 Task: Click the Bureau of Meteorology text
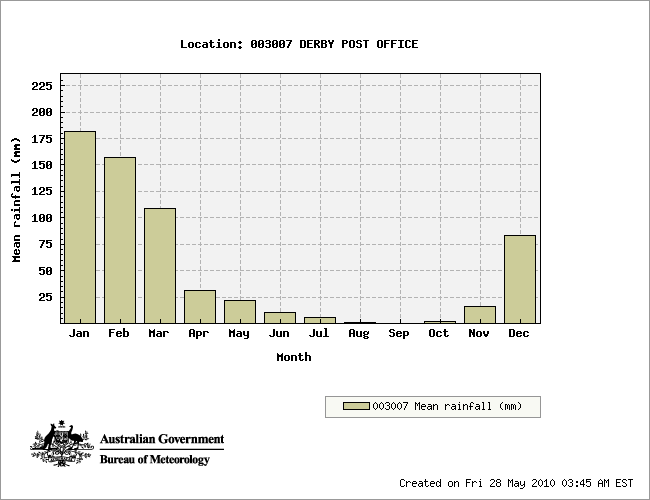click(155, 460)
